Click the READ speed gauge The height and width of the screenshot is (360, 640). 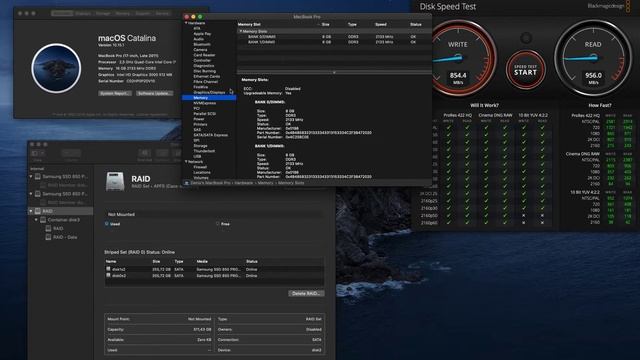click(593, 58)
